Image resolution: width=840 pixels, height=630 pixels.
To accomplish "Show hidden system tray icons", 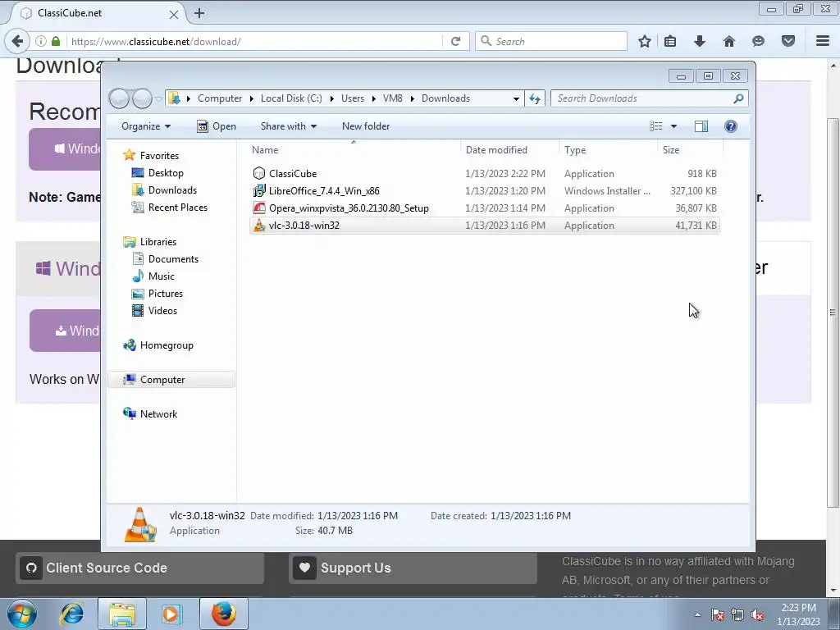I will click(x=697, y=615).
